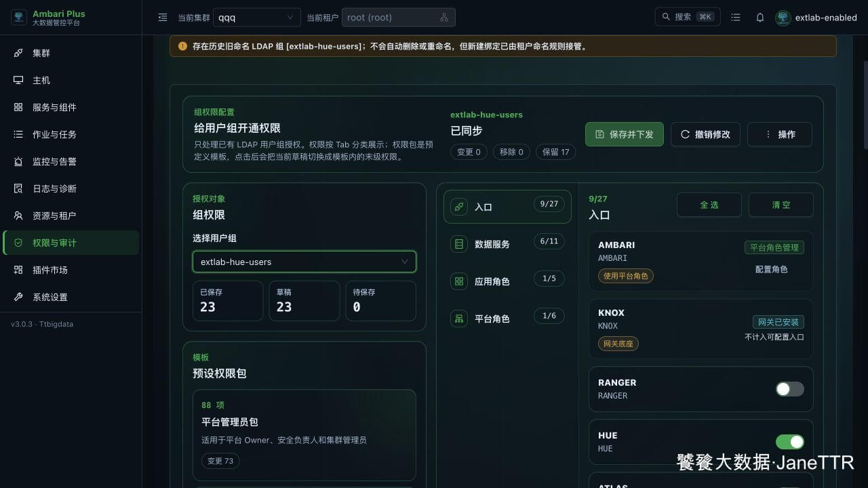868x488 pixels.
Task: Open 服务与组件 in the sidebar
Action: tap(71, 107)
